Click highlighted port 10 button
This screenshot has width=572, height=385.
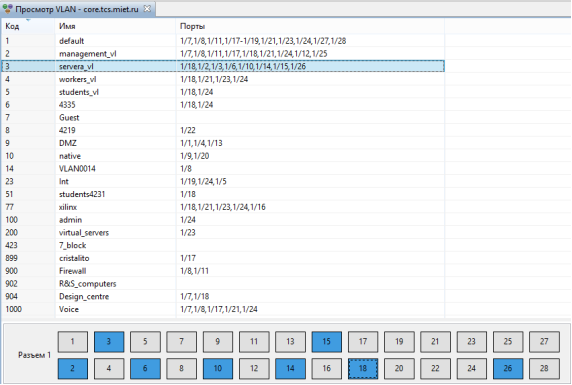218,369
